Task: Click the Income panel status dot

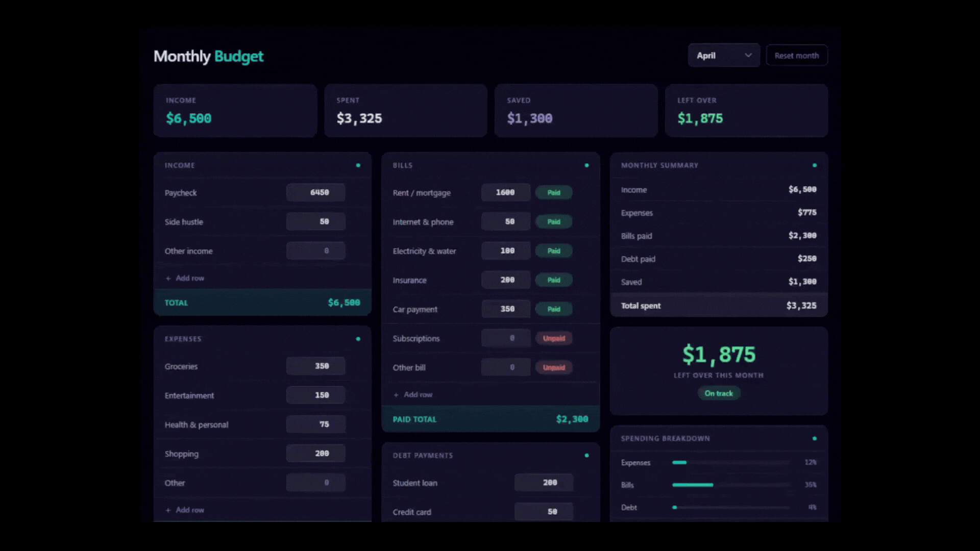Action: coord(358,165)
